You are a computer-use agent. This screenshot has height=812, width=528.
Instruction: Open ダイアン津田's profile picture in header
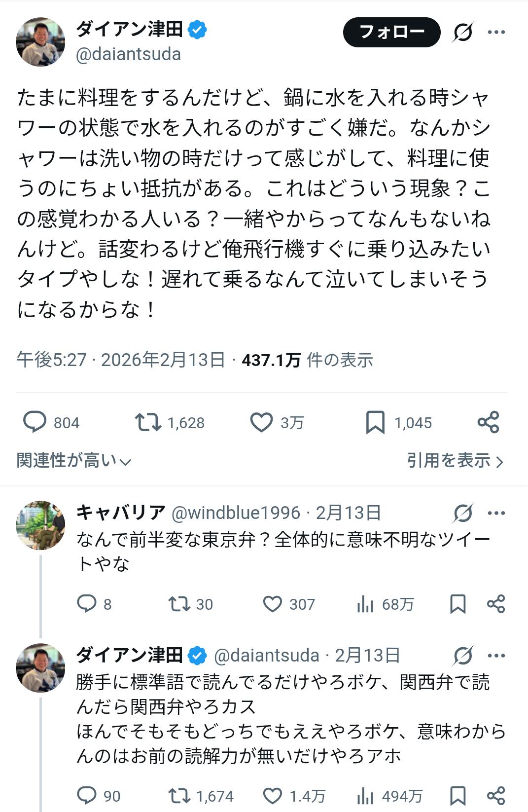[40, 42]
